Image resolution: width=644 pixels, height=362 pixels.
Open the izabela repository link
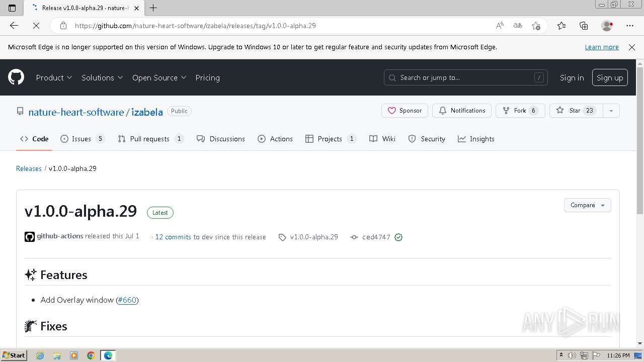(x=147, y=112)
